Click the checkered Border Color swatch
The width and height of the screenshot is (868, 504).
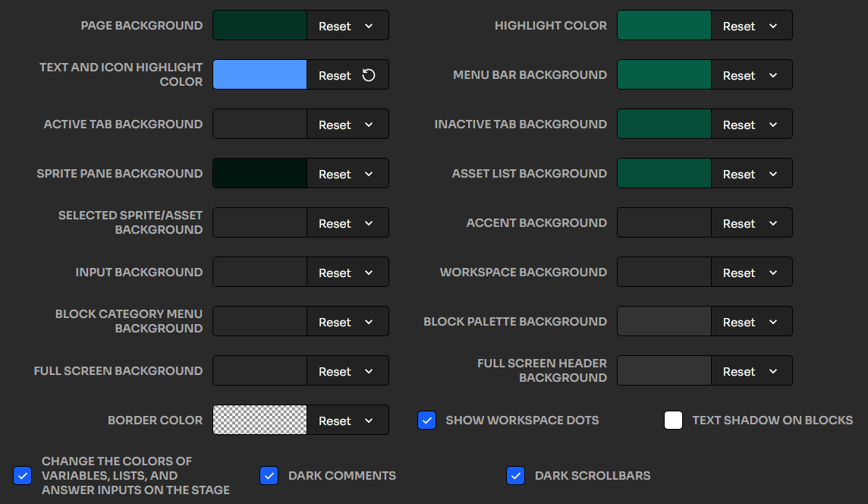pyautogui.click(x=259, y=420)
